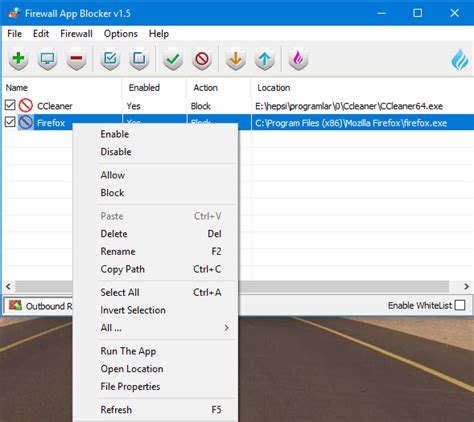
Task: Uncheck the CCleaner row checkbox
Action: tap(10, 105)
